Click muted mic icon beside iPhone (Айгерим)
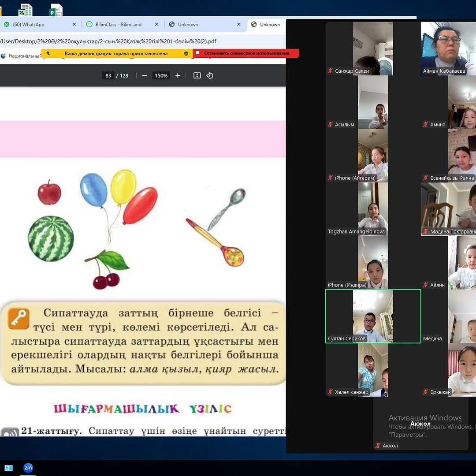 click(x=330, y=178)
